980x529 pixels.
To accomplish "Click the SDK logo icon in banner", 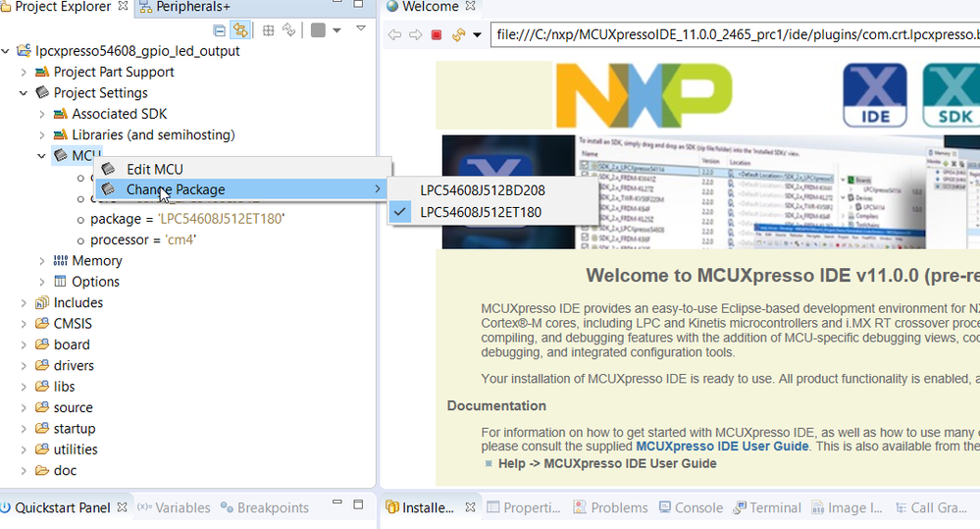I will coord(952,95).
